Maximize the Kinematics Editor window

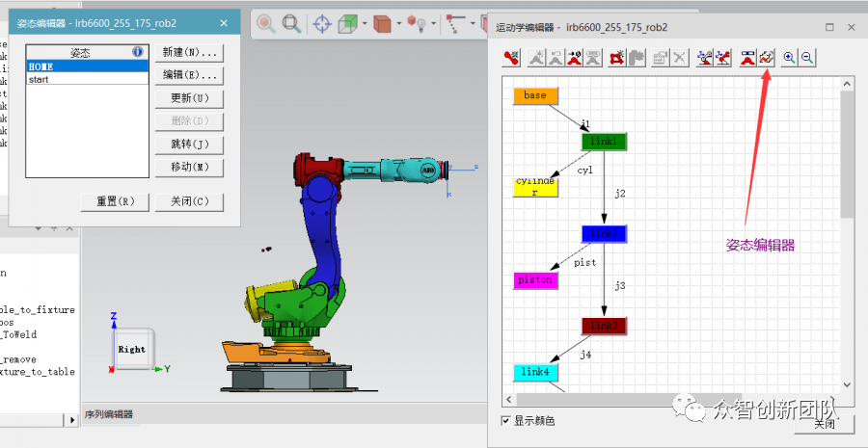click(829, 27)
